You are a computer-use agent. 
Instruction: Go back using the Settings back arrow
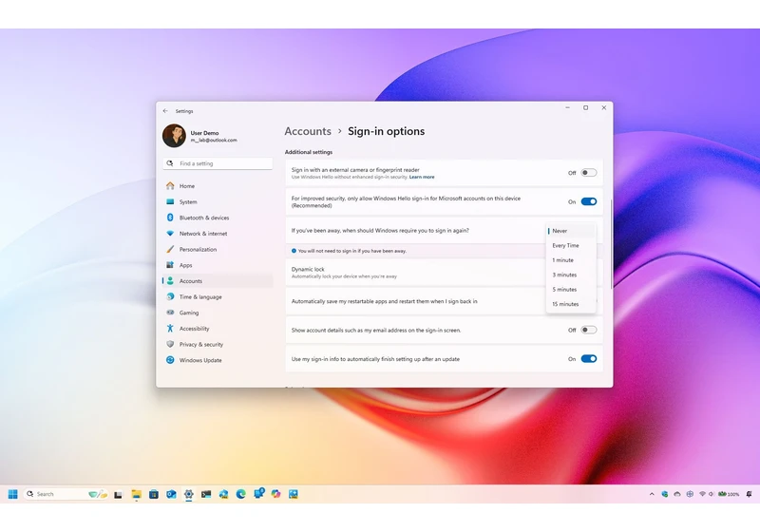pyautogui.click(x=165, y=111)
